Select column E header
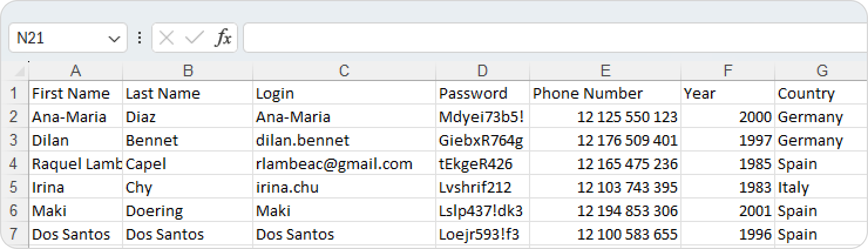868x249 pixels. (605, 71)
